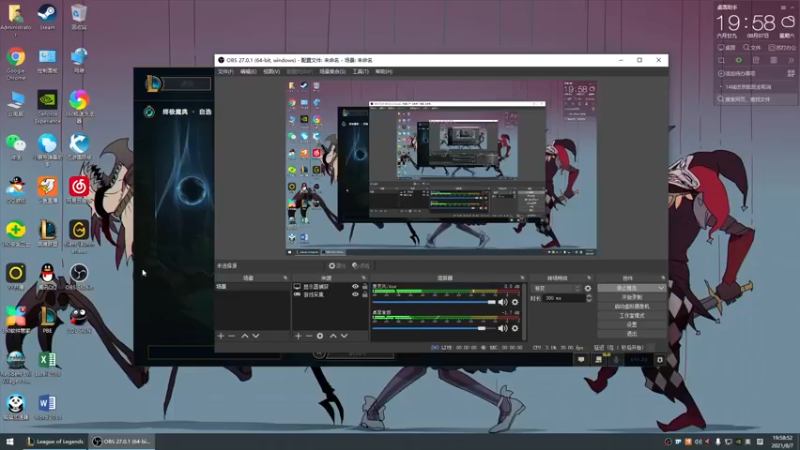
Task: Remove the selected scene with minus icon
Action: 232,336
